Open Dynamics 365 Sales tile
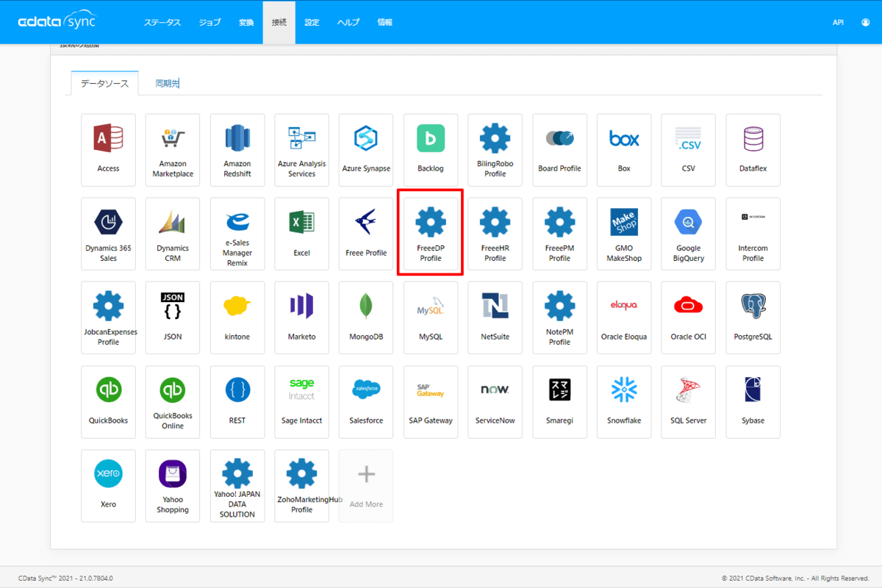Viewport: 882px width, 588px height. click(x=108, y=234)
